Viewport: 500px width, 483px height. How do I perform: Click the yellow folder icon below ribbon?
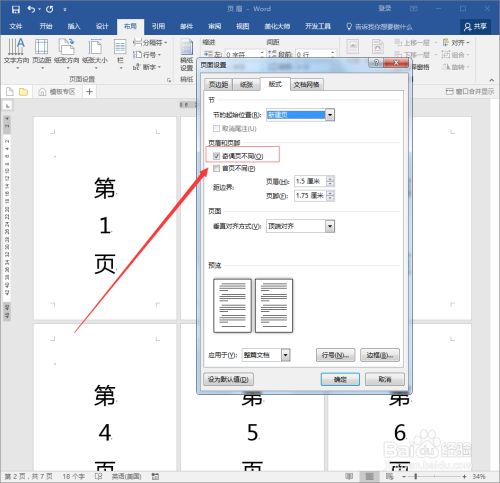(x=23, y=92)
